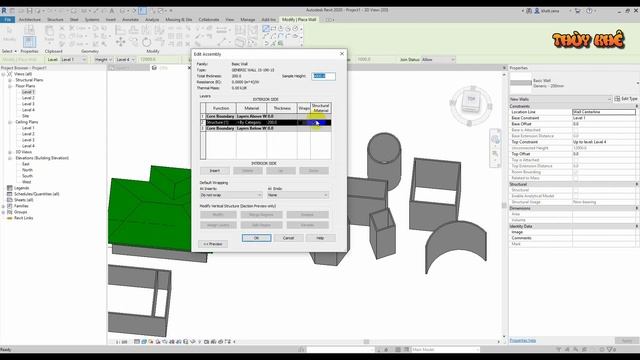
Task: Click the Properties panel vertical scrollbar
Action: click(x=504, y=204)
